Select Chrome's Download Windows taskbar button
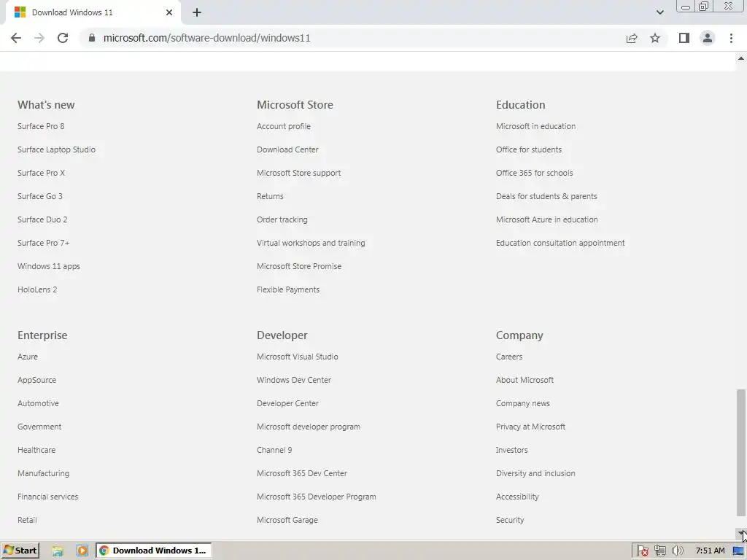Image resolution: width=747 pixels, height=560 pixels. 154,551
